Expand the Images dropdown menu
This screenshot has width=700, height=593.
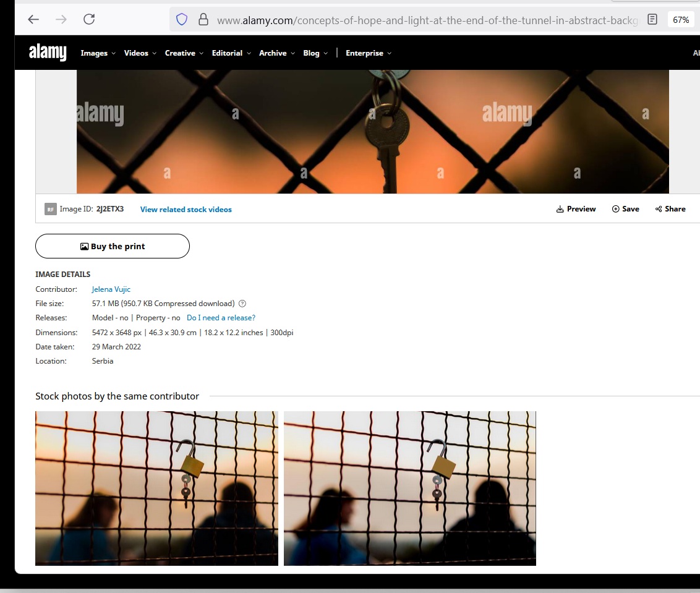98,53
